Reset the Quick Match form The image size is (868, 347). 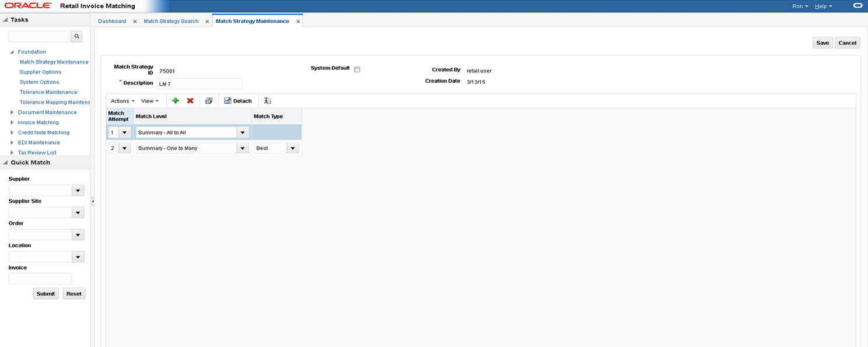(74, 293)
